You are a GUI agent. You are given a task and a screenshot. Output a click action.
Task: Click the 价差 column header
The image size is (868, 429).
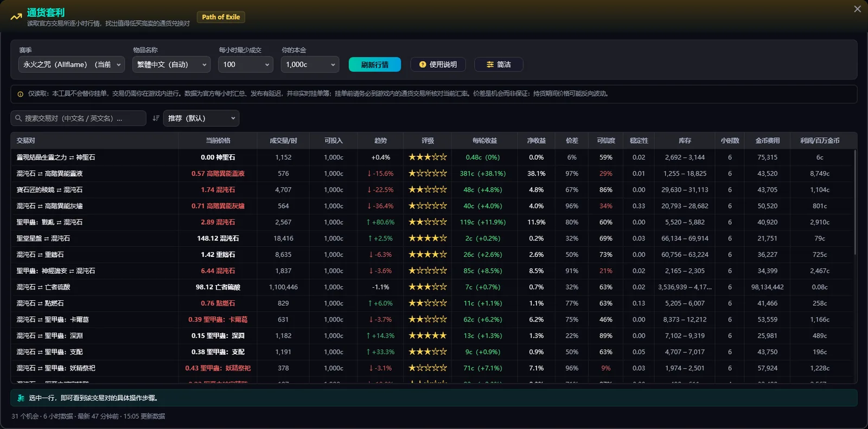coord(572,141)
